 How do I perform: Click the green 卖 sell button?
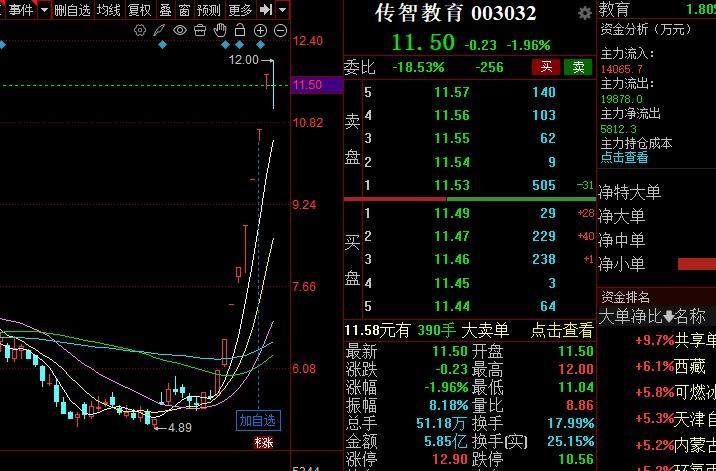(x=578, y=67)
